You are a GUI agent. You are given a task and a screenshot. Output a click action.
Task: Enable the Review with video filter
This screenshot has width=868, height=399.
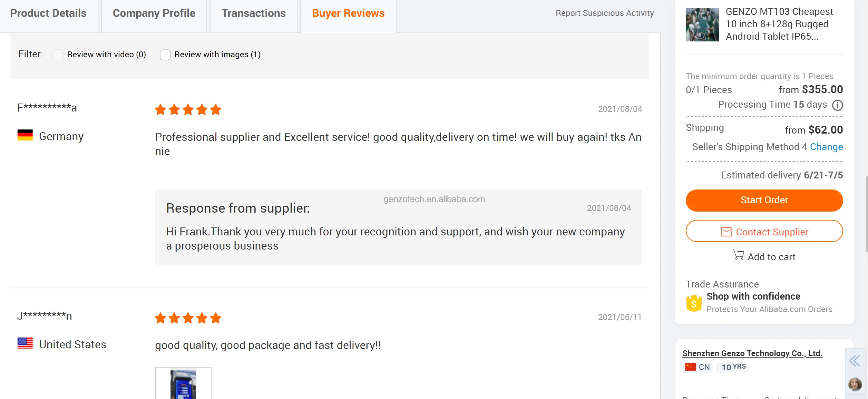58,55
